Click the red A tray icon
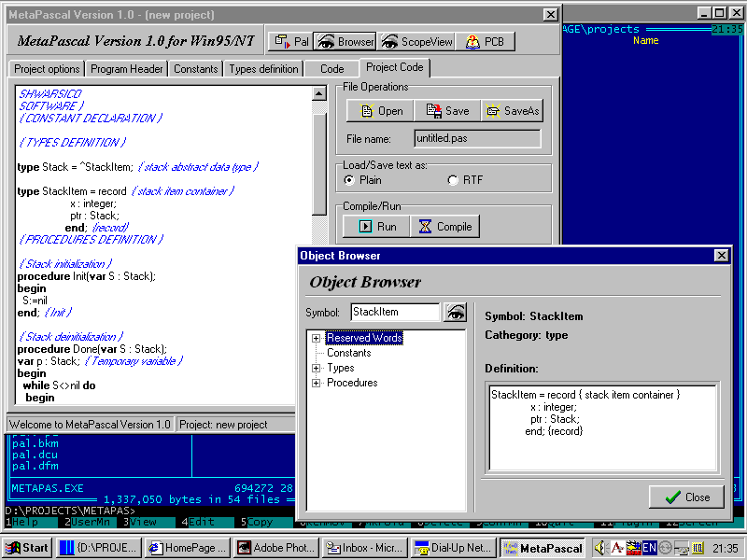747x560 pixels. pyautogui.click(x=617, y=548)
